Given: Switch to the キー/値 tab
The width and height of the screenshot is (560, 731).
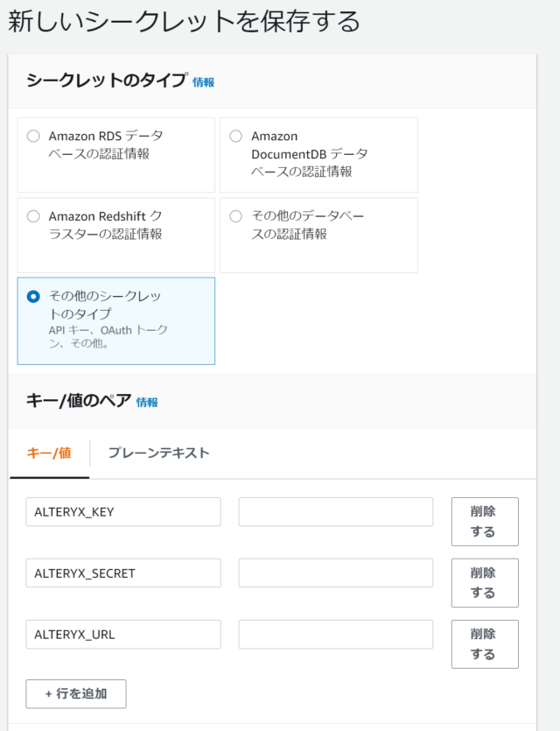Looking at the screenshot, I should pos(49,453).
